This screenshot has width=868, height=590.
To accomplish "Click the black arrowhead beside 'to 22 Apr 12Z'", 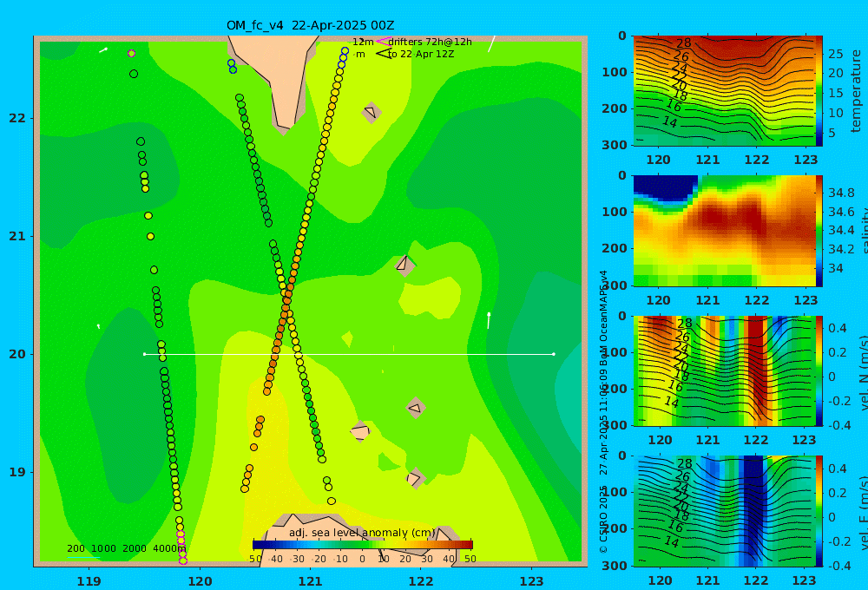I will (383, 54).
